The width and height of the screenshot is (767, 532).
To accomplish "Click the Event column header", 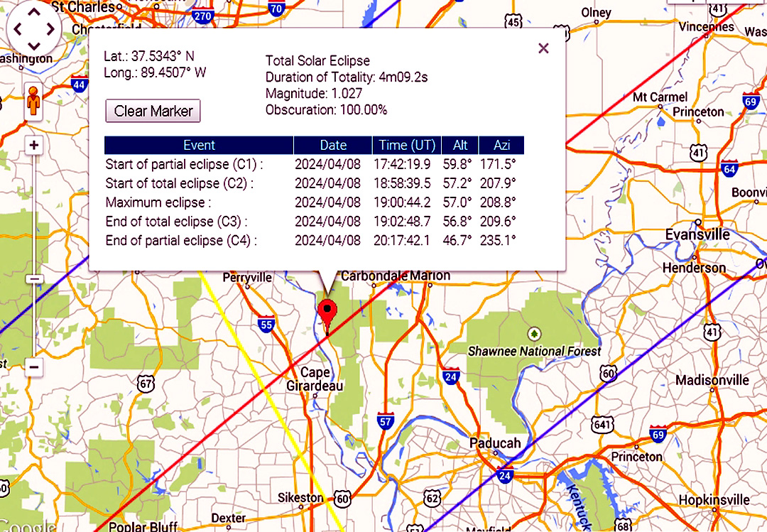I will pos(199,145).
